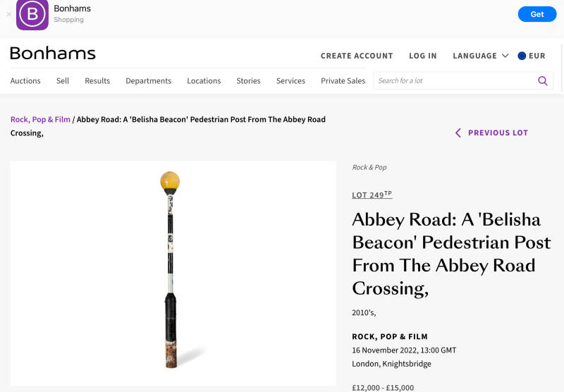The image size is (564, 392).
Task: Go to the Departments menu
Action: [148, 81]
